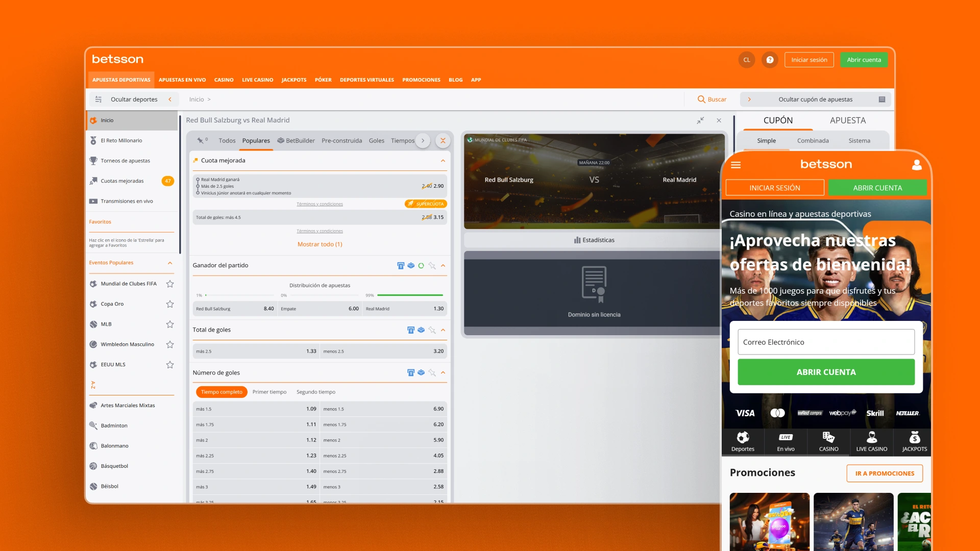Click the CL country selector icon
Image resolution: width=980 pixels, height=551 pixels.
coord(747,60)
